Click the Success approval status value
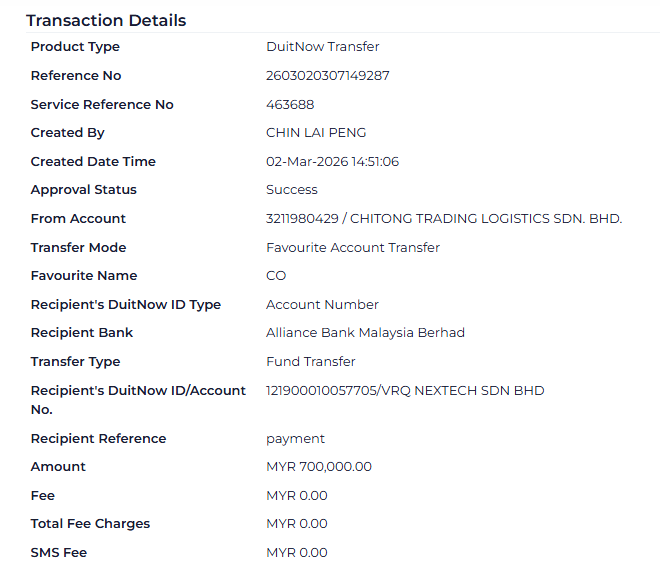The height and width of the screenshot is (582, 660). [292, 190]
